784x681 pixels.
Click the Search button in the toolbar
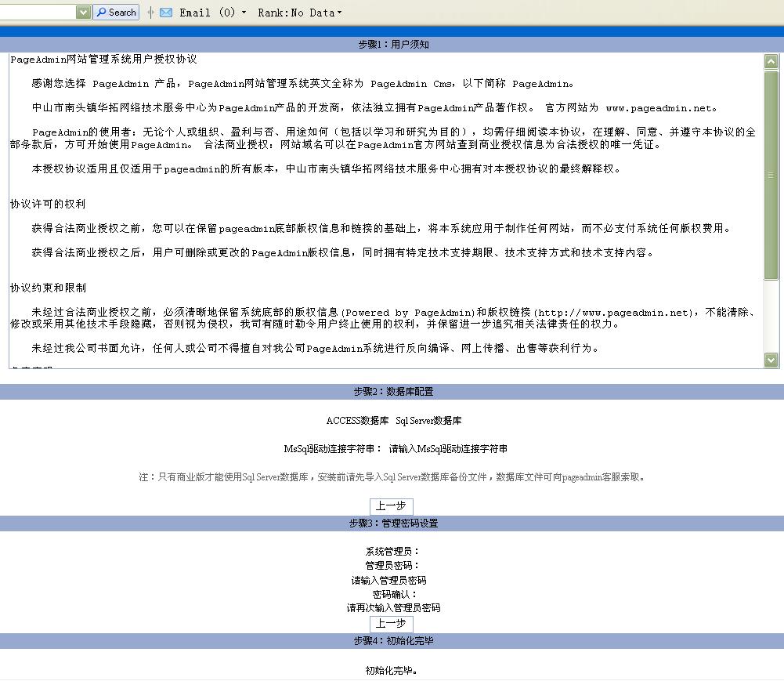pos(116,13)
